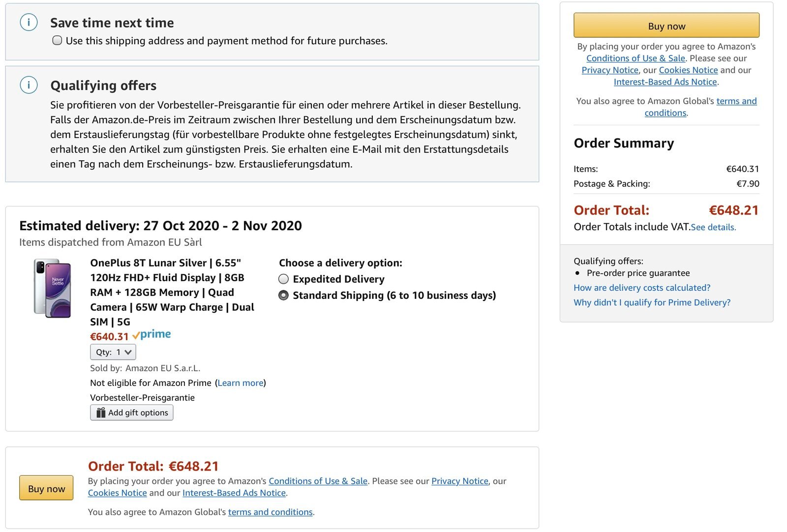Click the Prime logo next to the price
The height and width of the screenshot is (532, 787).
pos(151,335)
